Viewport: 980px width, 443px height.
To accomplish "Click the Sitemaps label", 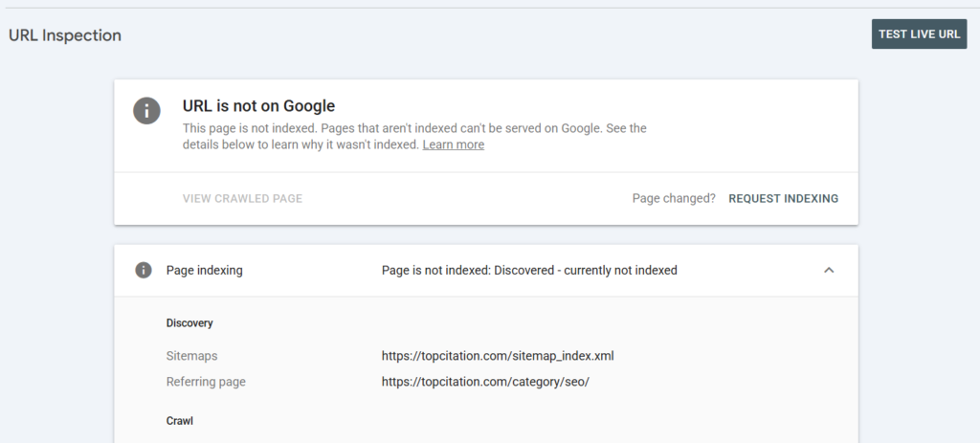I will pos(191,356).
